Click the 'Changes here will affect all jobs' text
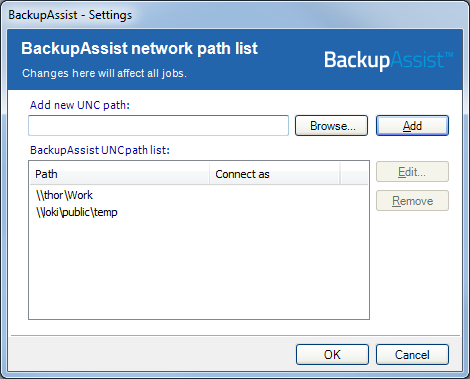The image size is (470, 379). click(104, 73)
